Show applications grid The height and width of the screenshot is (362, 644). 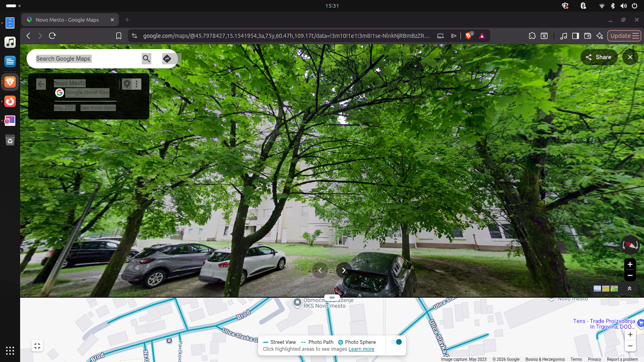coord(10,351)
